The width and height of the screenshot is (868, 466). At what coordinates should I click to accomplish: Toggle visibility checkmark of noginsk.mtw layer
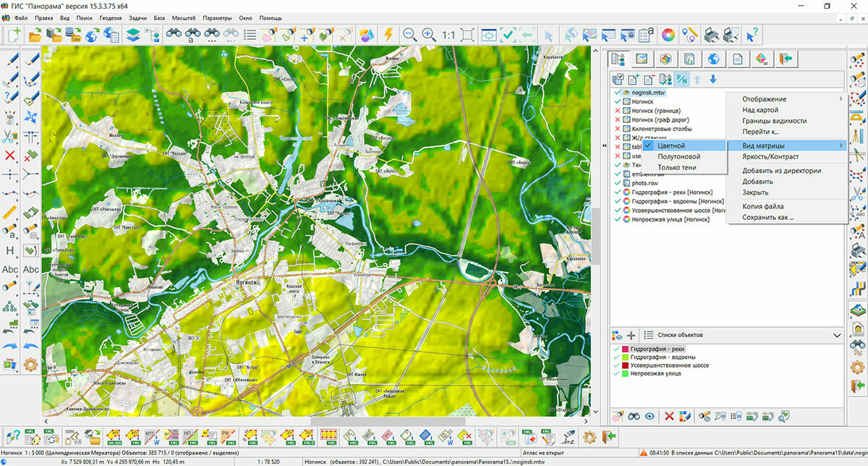coord(618,93)
